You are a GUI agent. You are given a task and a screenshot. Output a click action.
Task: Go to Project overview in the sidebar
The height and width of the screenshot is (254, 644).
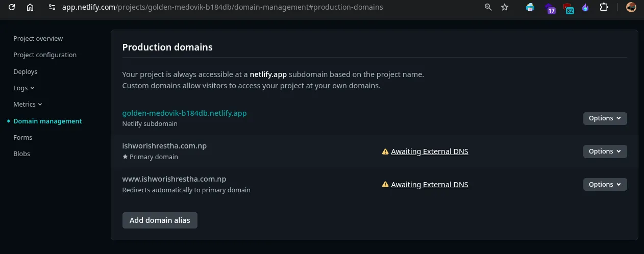[x=38, y=38]
